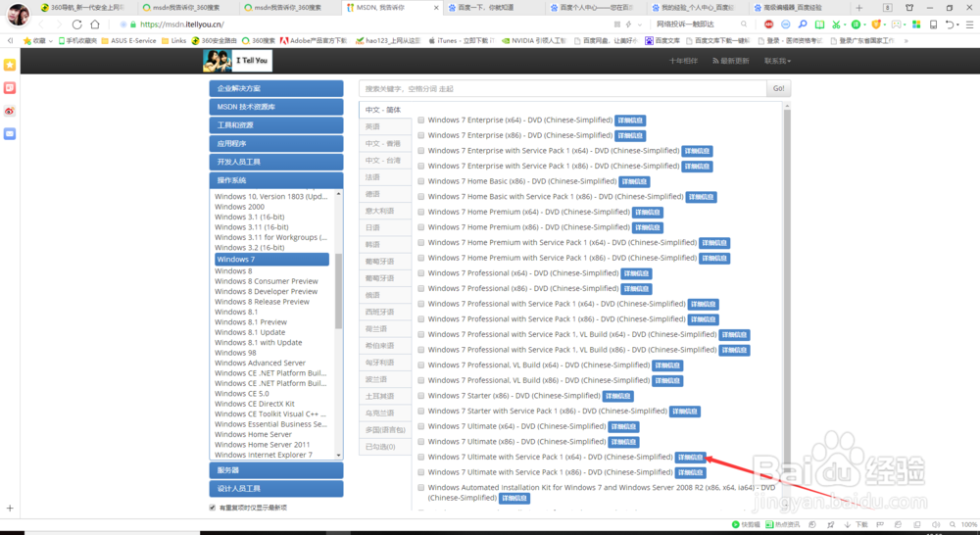Viewport: 980px width, 535px height.
Task: Click the yellow star sidebar icon
Action: (10, 65)
